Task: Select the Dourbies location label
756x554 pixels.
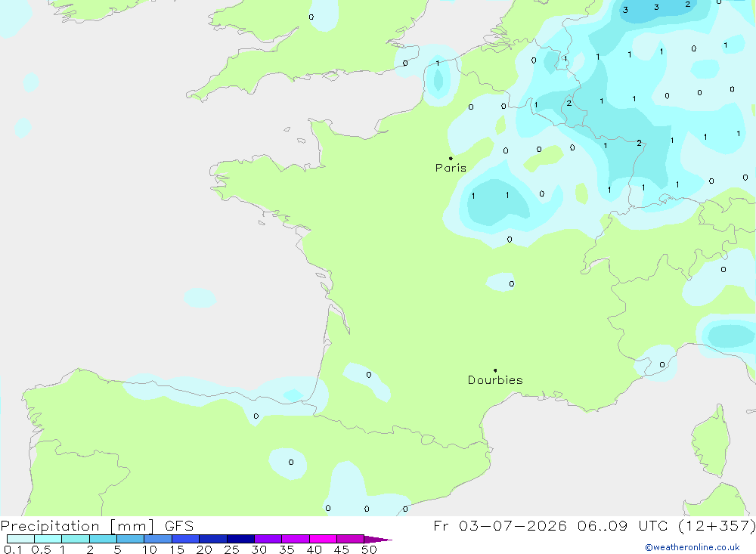Action: point(495,380)
